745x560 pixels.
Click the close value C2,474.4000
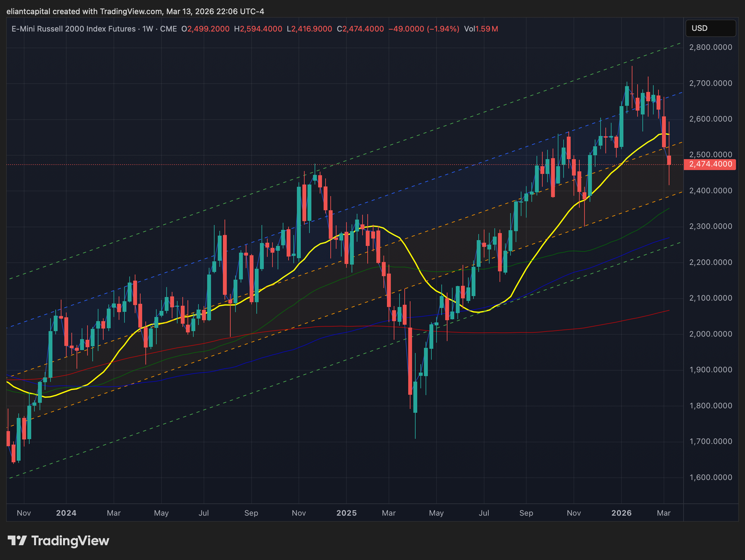[360, 29]
